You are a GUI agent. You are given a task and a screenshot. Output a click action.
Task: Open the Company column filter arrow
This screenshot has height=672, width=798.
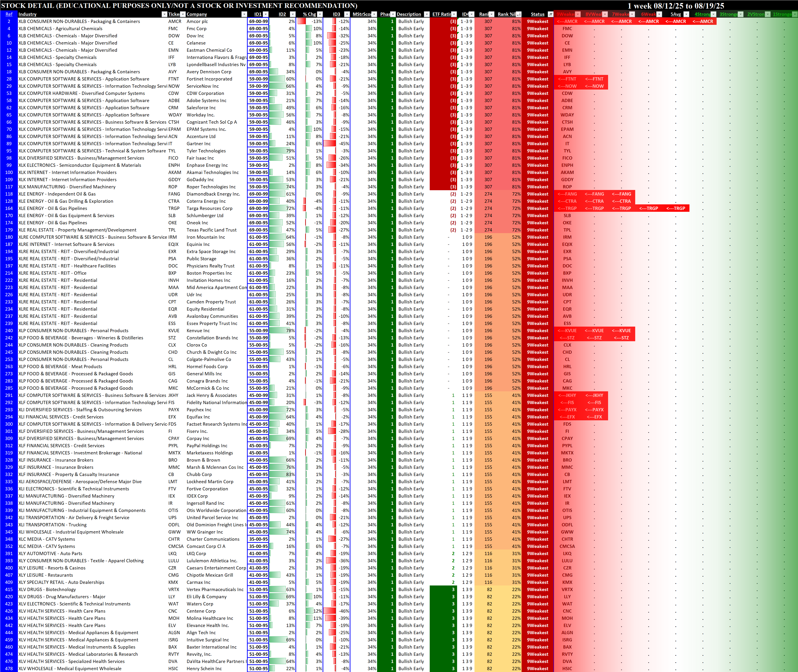pos(244,14)
